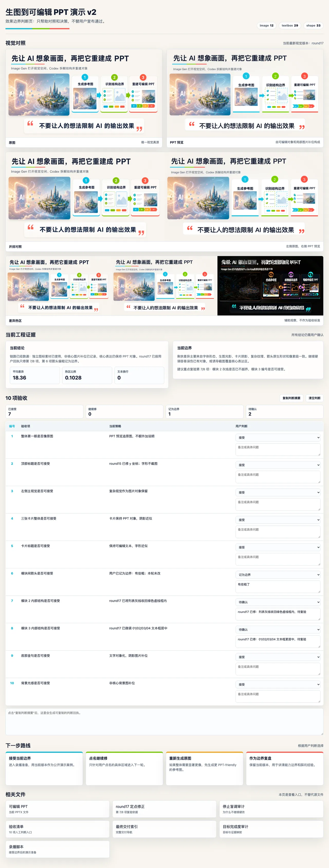Open judgment dropdown for 卡片标题是否可接受
329x868 pixels.
point(278,547)
